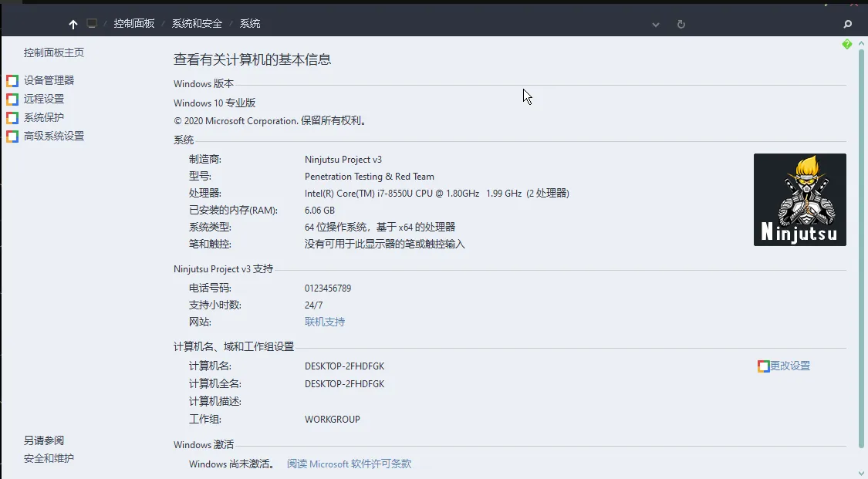This screenshot has height=479, width=868.
Task: Click the search magnifier icon
Action: pyautogui.click(x=847, y=24)
